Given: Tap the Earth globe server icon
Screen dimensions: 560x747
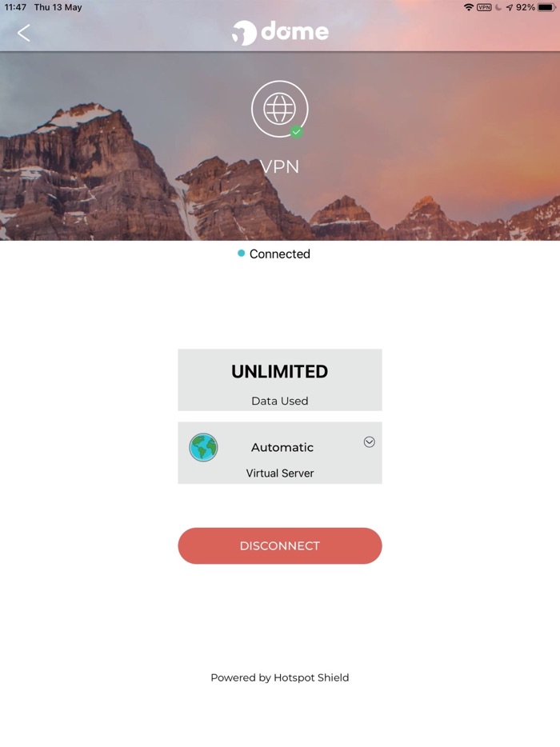Looking at the screenshot, I should tap(203, 447).
